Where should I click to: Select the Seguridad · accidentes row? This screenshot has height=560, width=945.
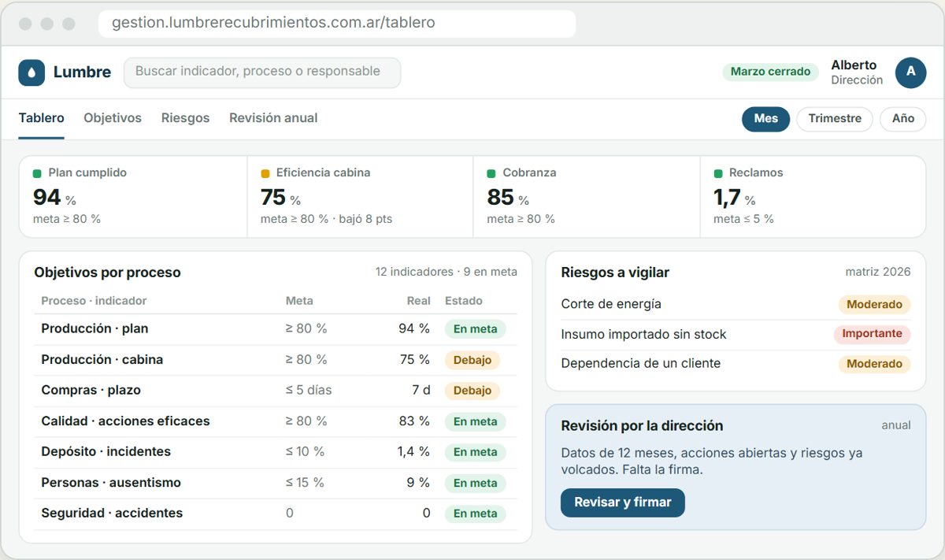pyautogui.click(x=276, y=514)
